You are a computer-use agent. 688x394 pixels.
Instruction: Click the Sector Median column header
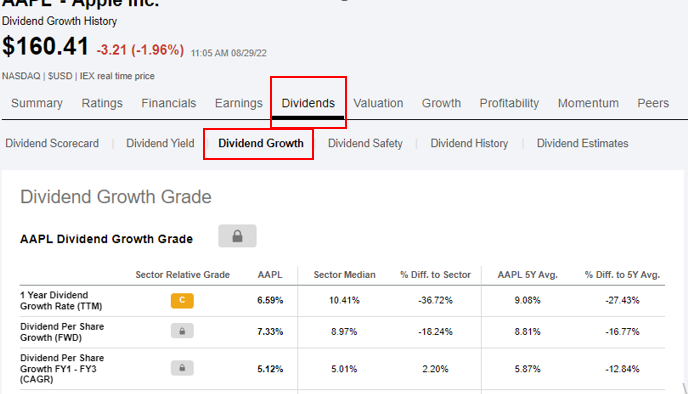coord(344,275)
